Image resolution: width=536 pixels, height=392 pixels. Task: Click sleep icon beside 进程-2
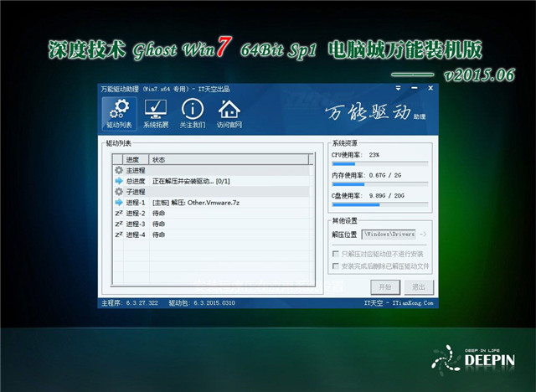click(x=119, y=214)
